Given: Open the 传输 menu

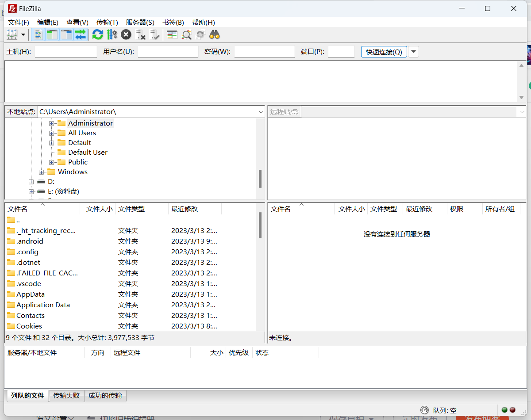Looking at the screenshot, I should 107,22.
